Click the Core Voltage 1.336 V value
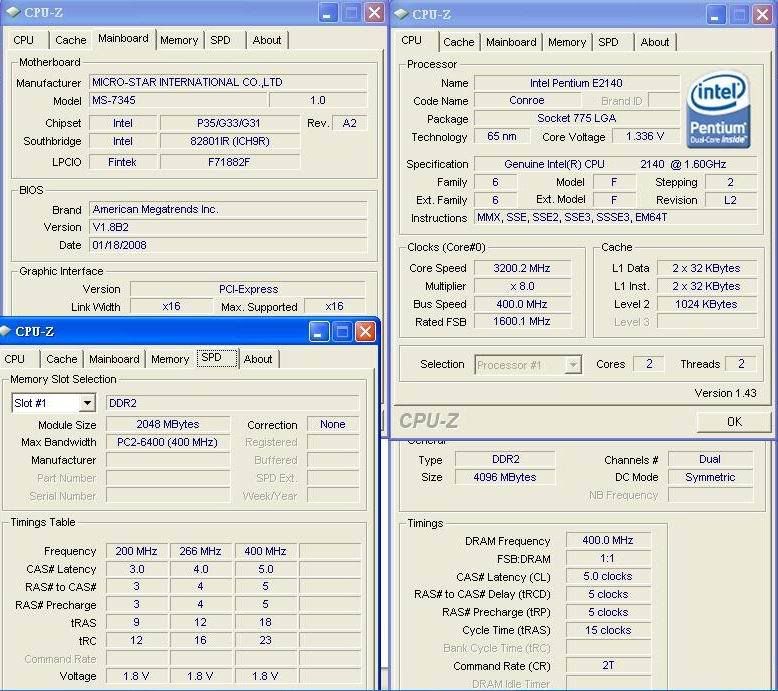 pyautogui.click(x=645, y=136)
